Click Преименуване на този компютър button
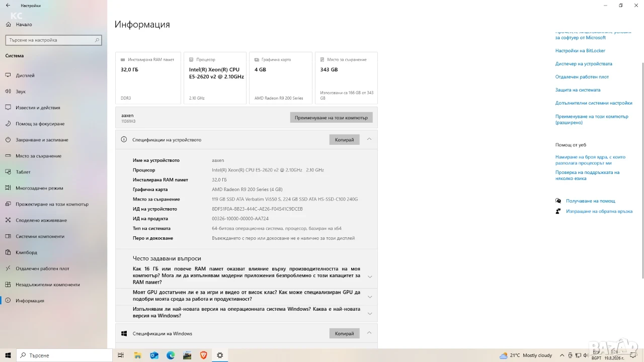644x362 pixels. [x=331, y=118]
